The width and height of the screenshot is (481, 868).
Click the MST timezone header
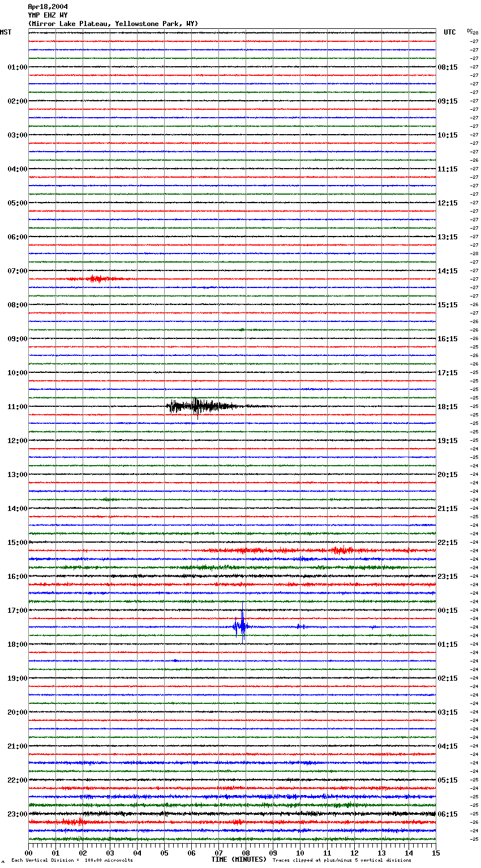[x=6, y=32]
